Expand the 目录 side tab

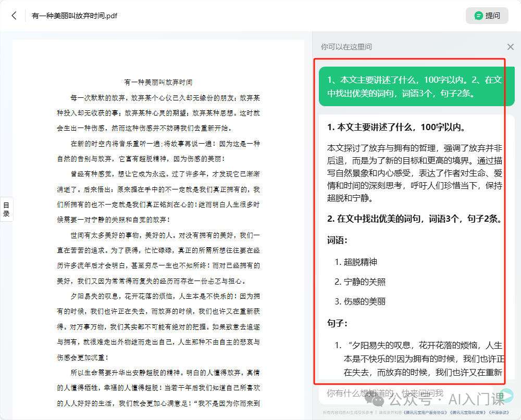6,209
